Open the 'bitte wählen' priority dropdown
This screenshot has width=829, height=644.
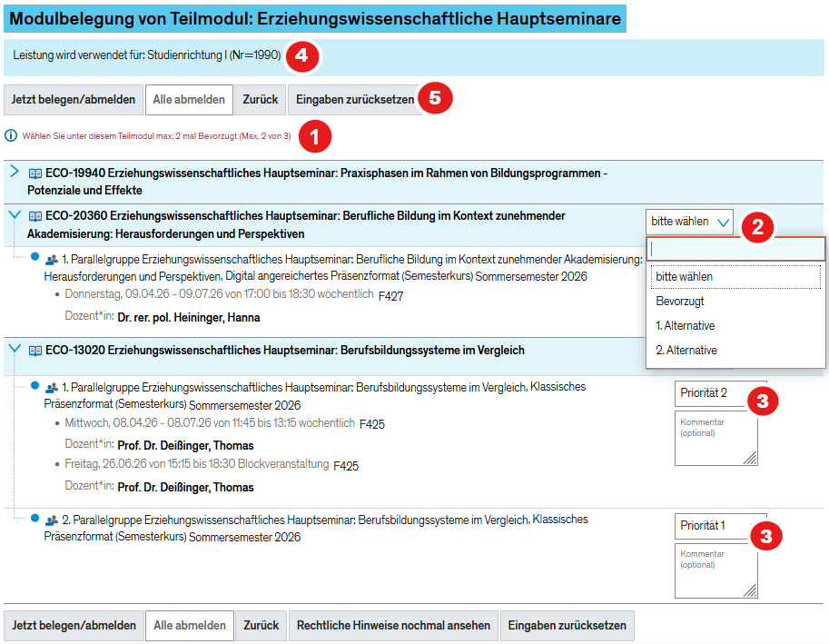point(689,222)
